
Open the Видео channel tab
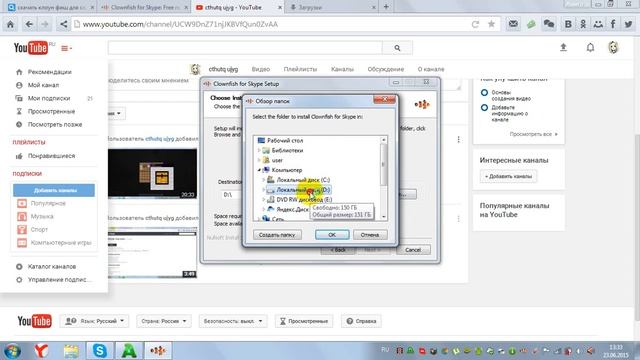click(x=260, y=69)
